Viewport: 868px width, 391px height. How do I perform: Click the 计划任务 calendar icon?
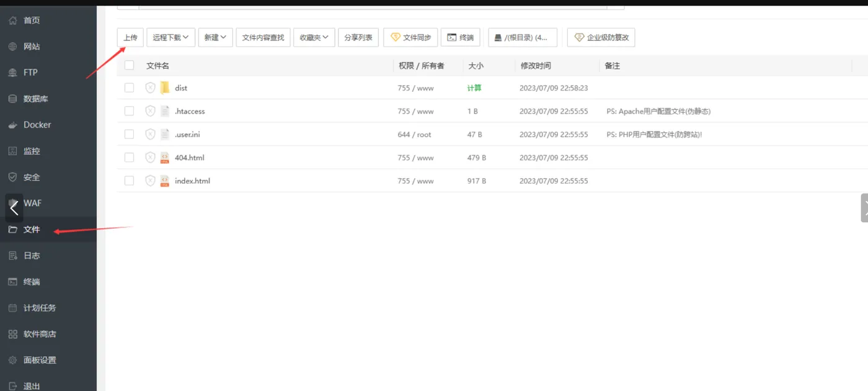tap(13, 308)
